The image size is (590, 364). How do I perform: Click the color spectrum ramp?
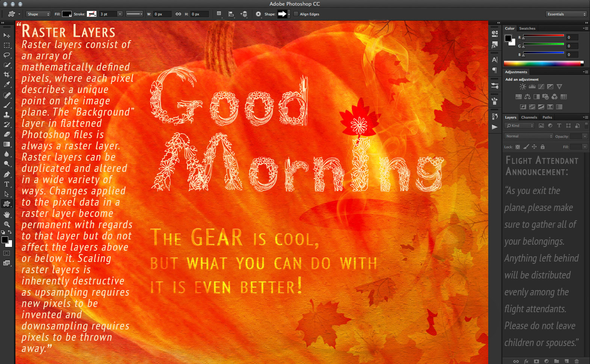tap(543, 63)
